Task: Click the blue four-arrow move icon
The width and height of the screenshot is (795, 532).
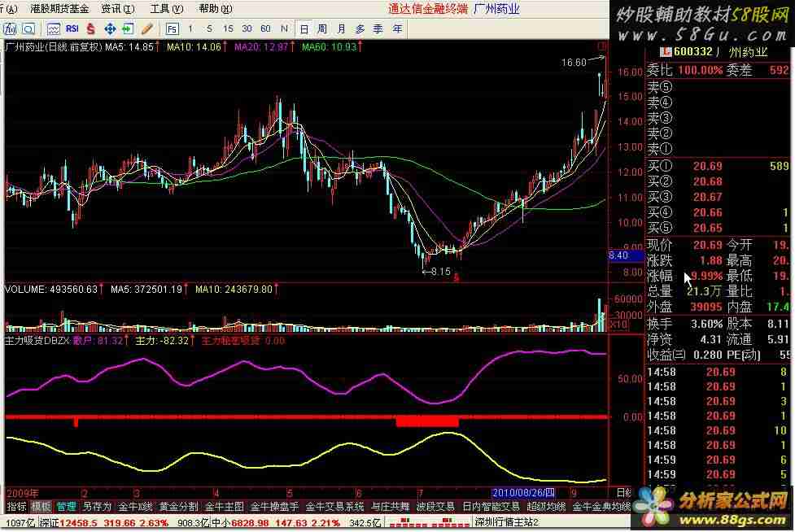Action: pos(110,29)
